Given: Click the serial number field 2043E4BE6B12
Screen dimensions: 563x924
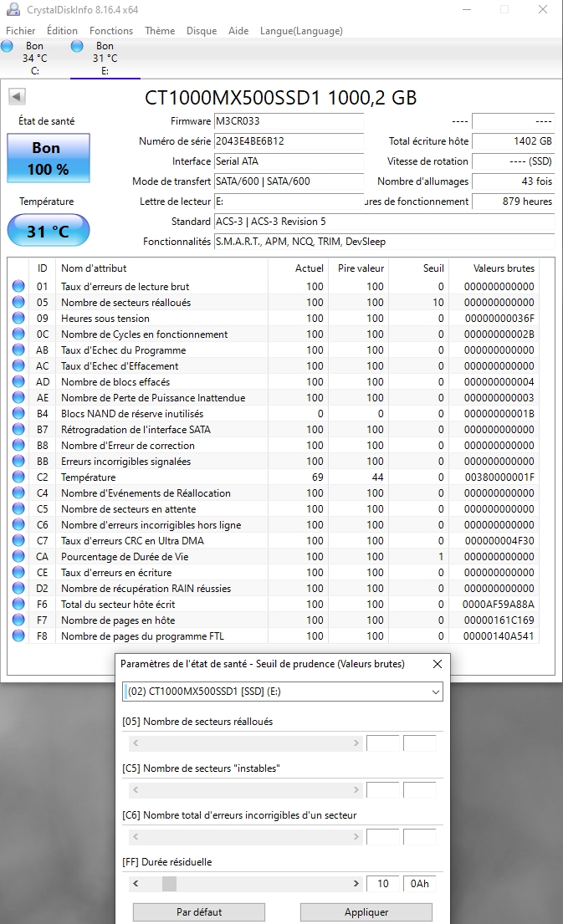Looking at the screenshot, I should point(289,140).
